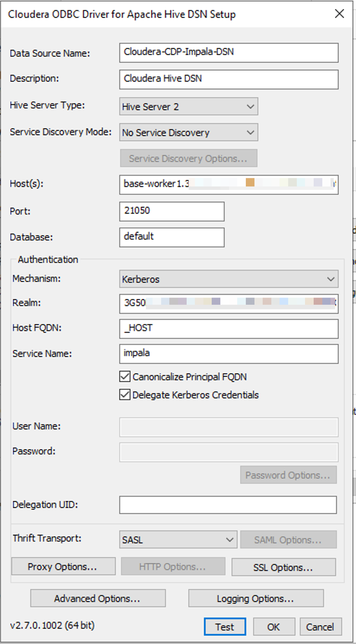Expand the Service Discovery Mode dropdown
This screenshot has height=644, width=356.
[188, 133]
